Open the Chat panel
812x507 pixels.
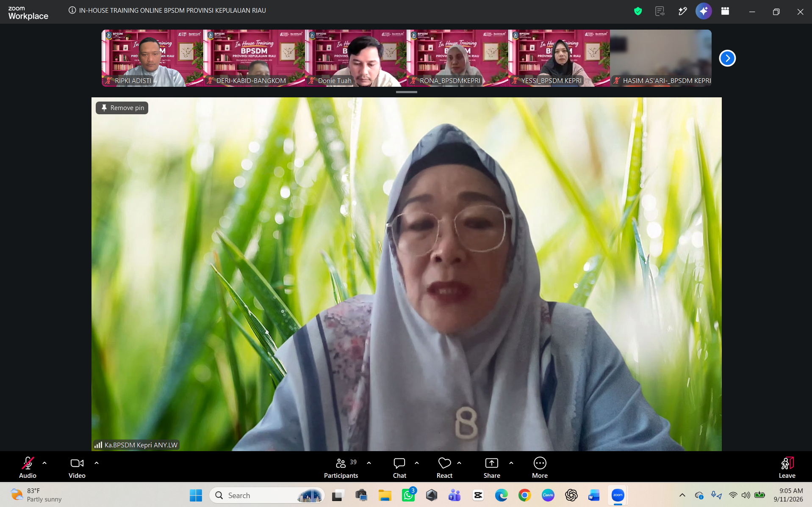pos(399,467)
